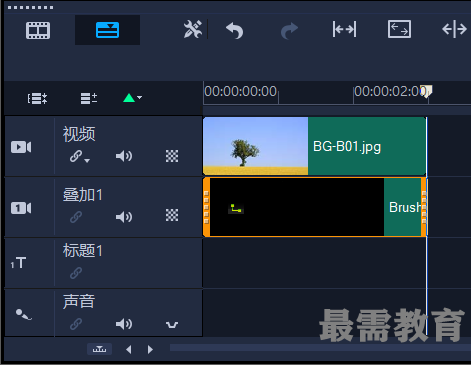Toggle ripple editing link on 标题1 track
Screen dimensions: 471x365
coord(76,273)
